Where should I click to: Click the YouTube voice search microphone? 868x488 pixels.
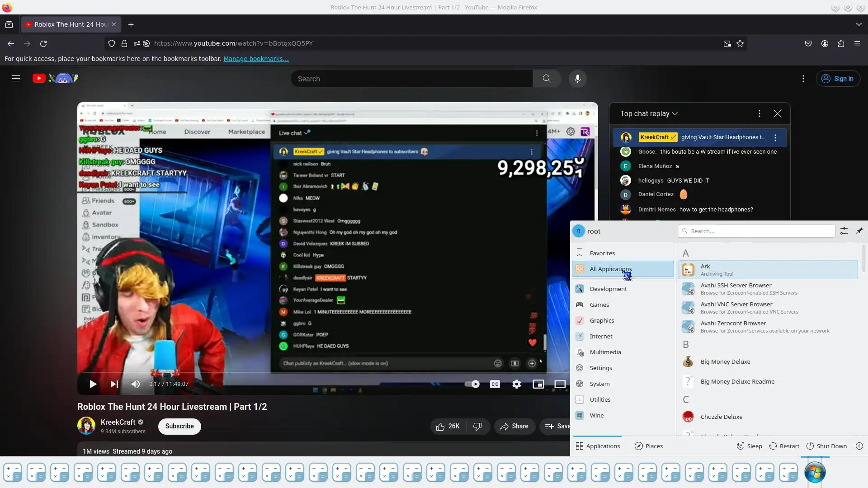[577, 79]
